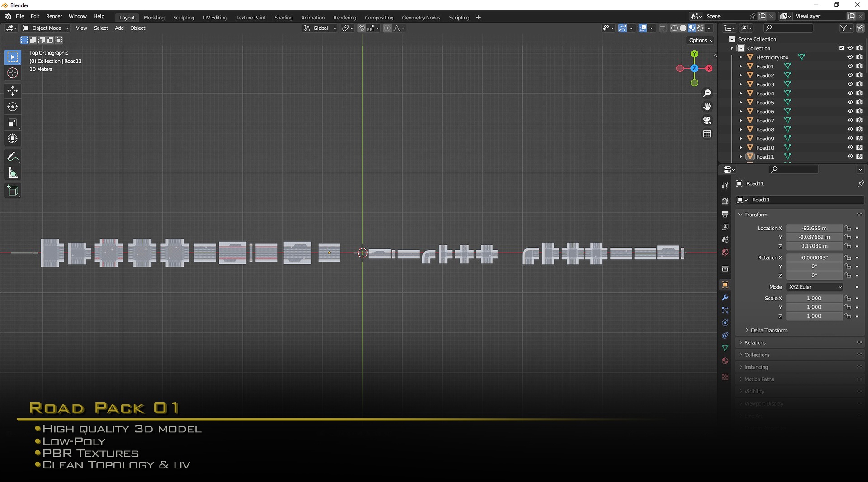Open the Render properties tab
This screenshot has height=482, width=868.
(x=725, y=201)
